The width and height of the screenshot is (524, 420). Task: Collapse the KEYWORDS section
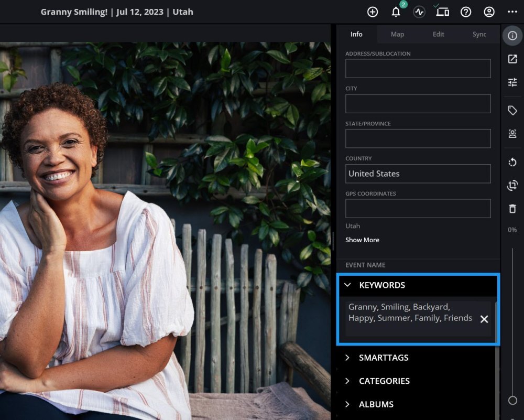click(347, 285)
